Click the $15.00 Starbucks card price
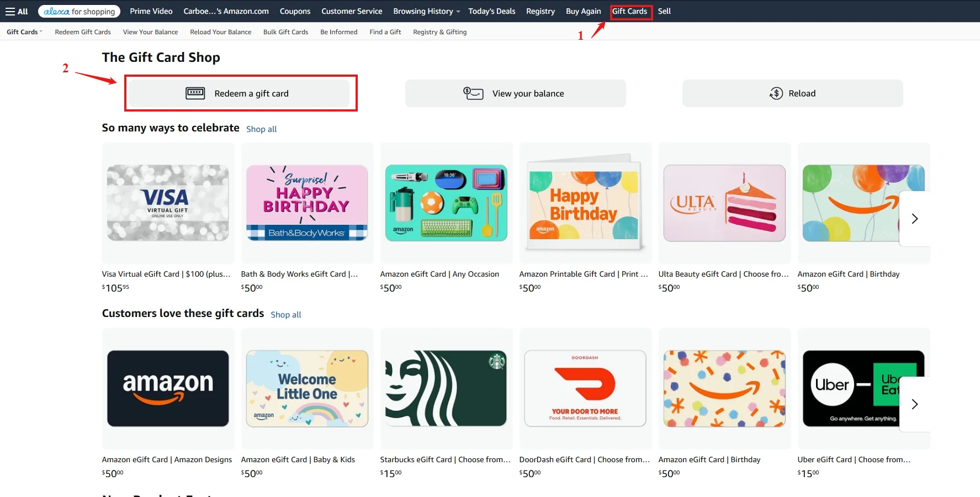The width and height of the screenshot is (980, 497). click(391, 473)
